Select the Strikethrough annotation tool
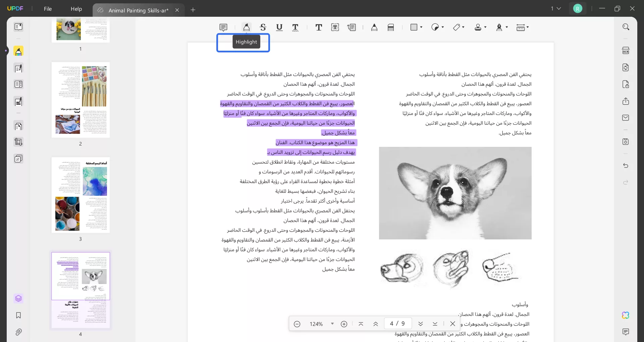 pos(263,27)
